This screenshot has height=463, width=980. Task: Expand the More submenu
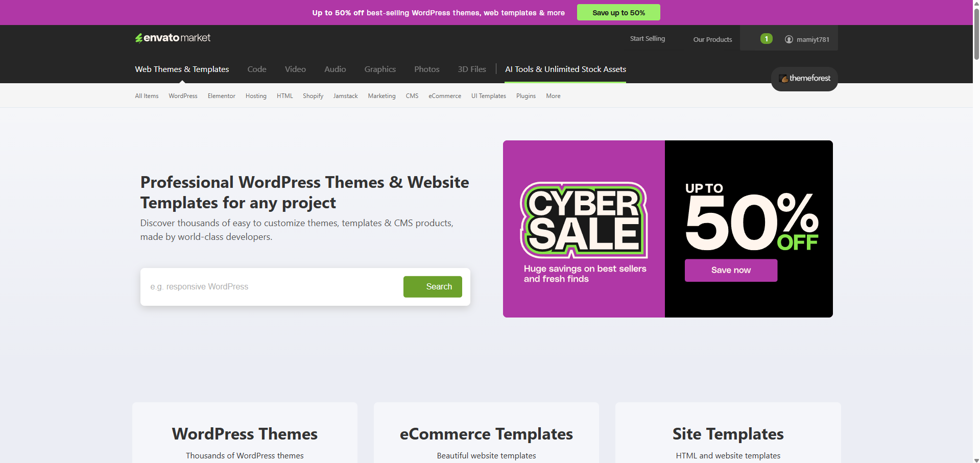click(553, 96)
